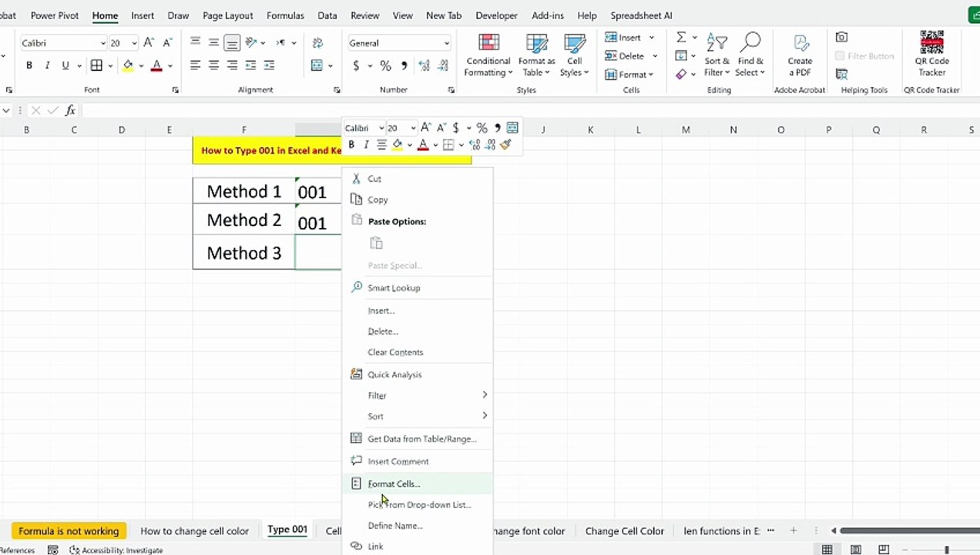Choose Format Cells from the context menu

394,484
